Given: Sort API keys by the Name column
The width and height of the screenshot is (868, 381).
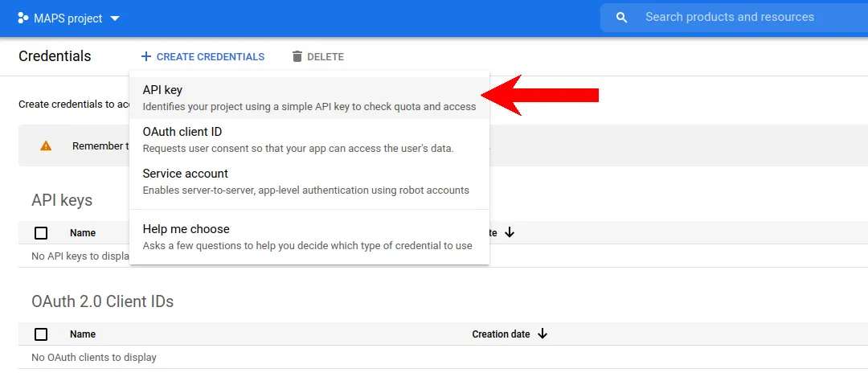Looking at the screenshot, I should 83,232.
